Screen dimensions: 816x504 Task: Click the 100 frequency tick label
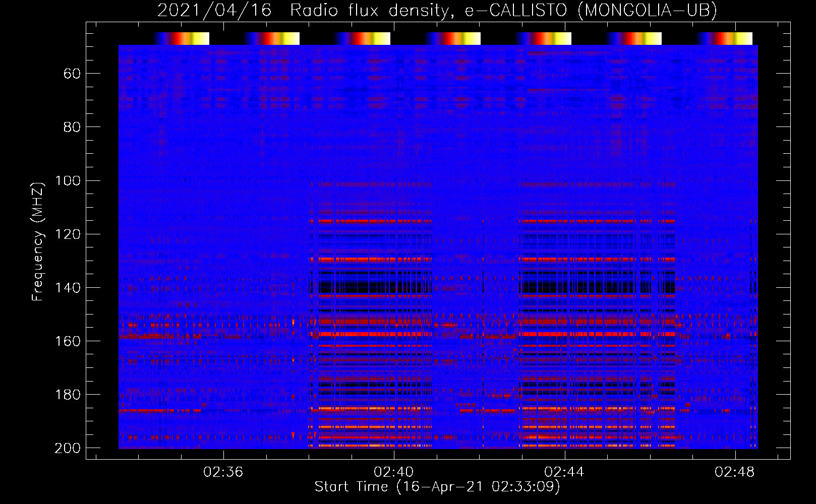68,181
